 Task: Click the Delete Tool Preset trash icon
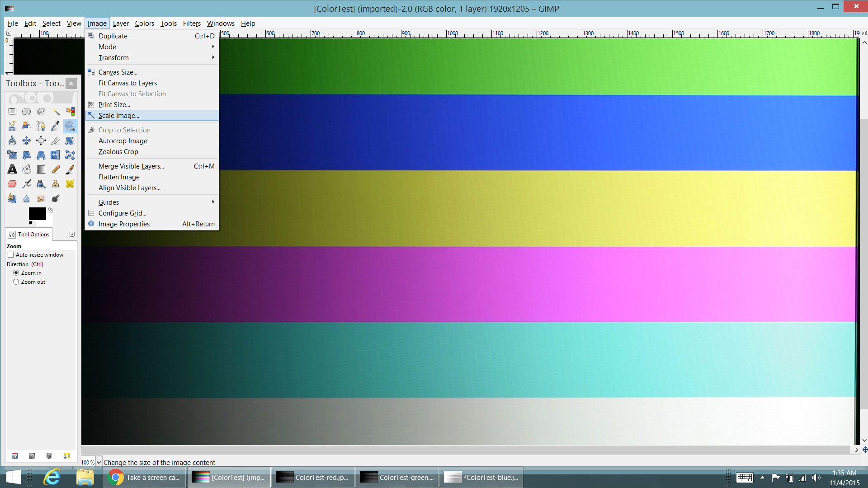click(x=49, y=455)
